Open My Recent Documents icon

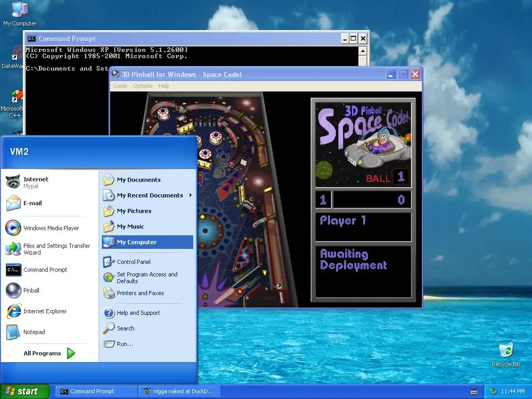[x=109, y=195]
